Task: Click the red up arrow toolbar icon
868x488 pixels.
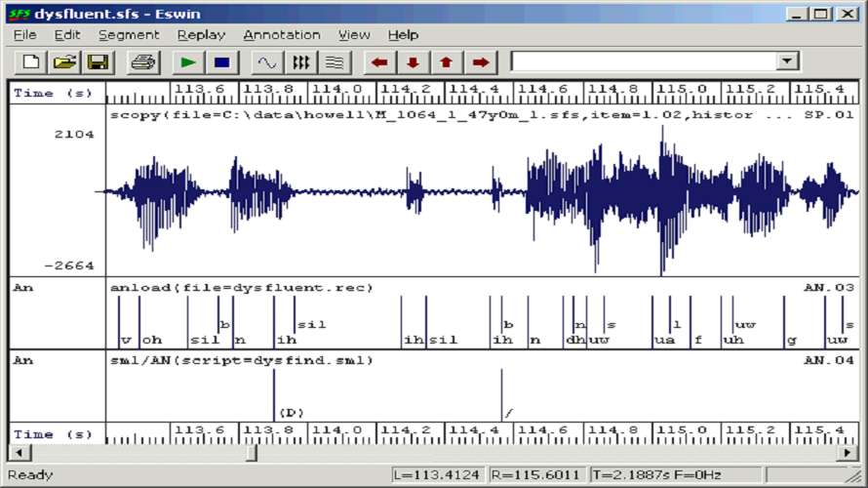Action: (446, 62)
